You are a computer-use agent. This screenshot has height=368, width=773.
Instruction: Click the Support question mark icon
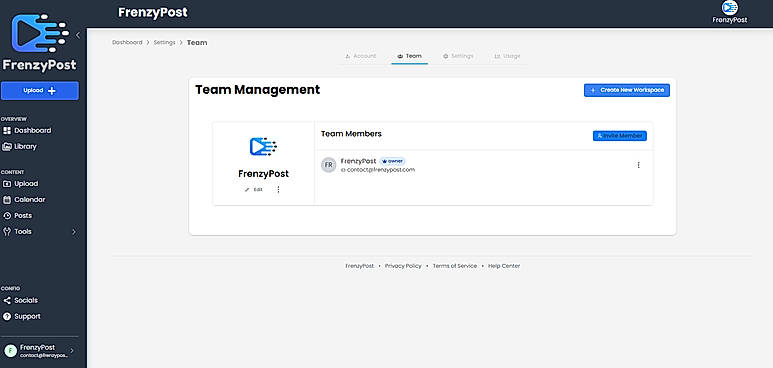tap(6, 316)
